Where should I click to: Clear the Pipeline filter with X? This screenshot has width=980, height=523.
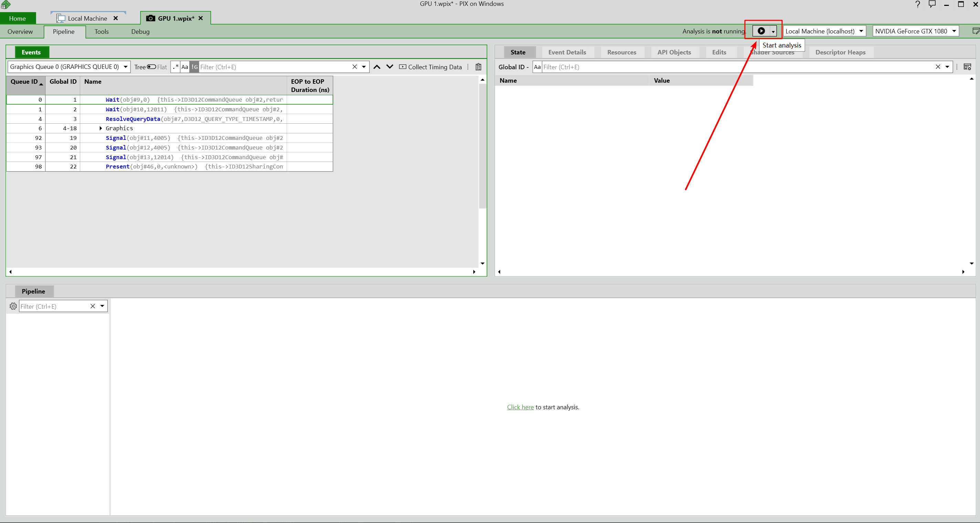(x=93, y=306)
